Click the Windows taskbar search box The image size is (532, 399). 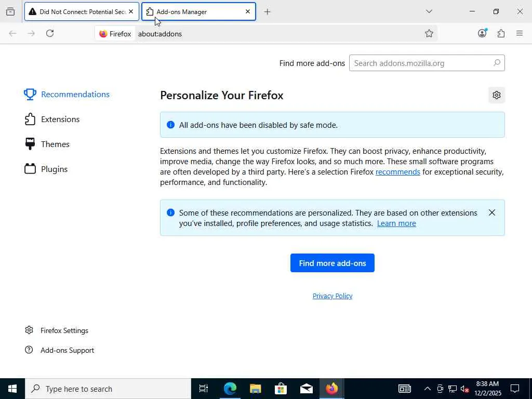tap(108, 389)
